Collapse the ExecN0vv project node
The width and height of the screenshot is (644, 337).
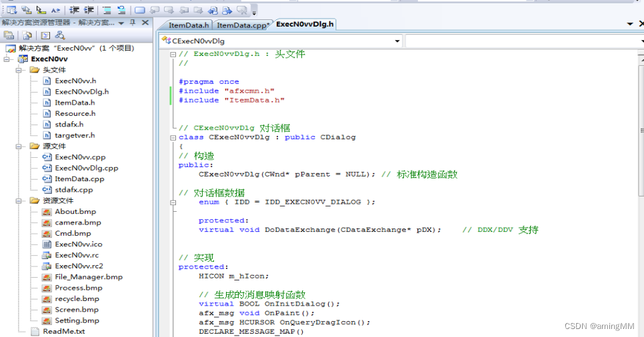point(7,59)
